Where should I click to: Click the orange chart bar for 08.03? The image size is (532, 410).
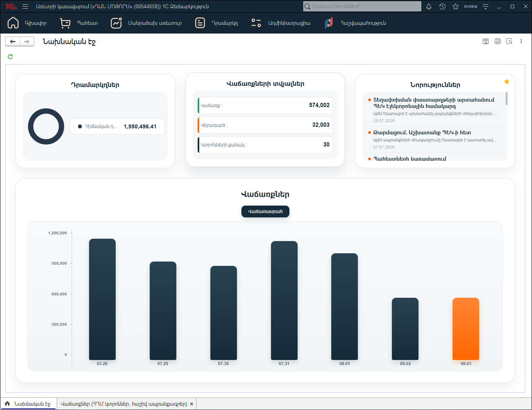[466, 329]
